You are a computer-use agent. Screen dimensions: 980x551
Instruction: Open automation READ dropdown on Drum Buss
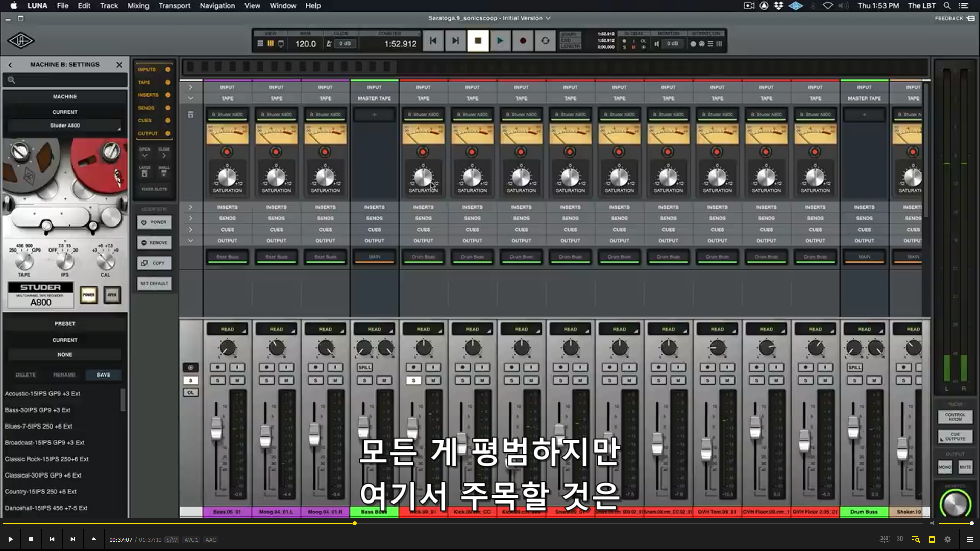click(864, 329)
